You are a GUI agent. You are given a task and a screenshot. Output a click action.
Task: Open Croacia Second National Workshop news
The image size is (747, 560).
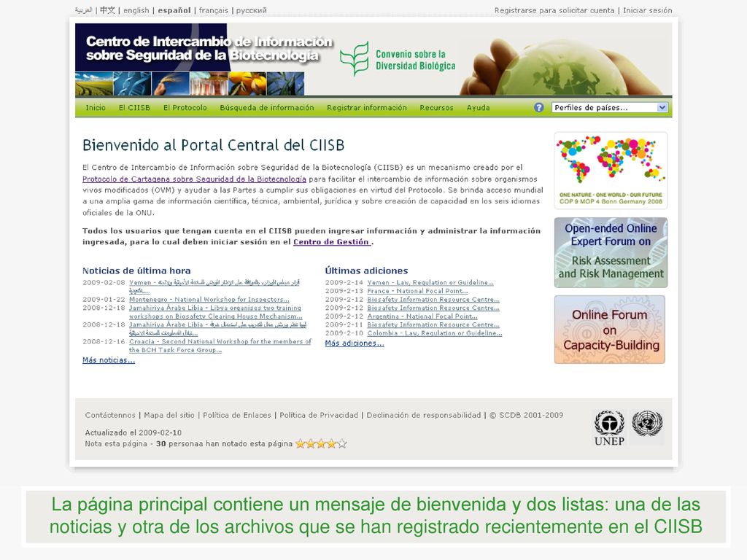[x=220, y=346]
